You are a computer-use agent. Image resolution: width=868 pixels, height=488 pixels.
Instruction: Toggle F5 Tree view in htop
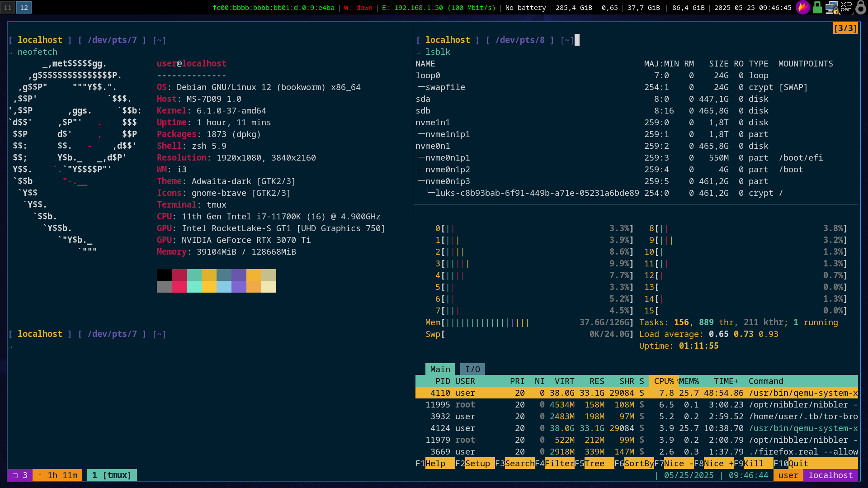click(594, 463)
